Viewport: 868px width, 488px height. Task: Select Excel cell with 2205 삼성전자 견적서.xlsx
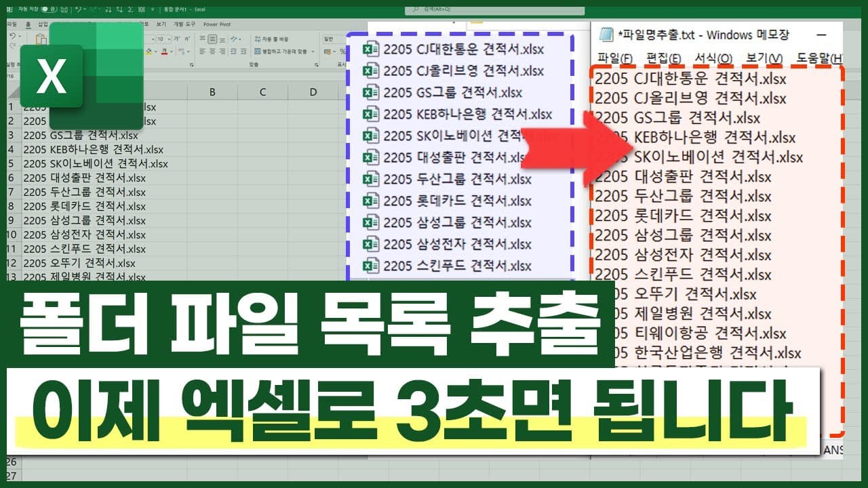pyautogui.click(x=103, y=235)
